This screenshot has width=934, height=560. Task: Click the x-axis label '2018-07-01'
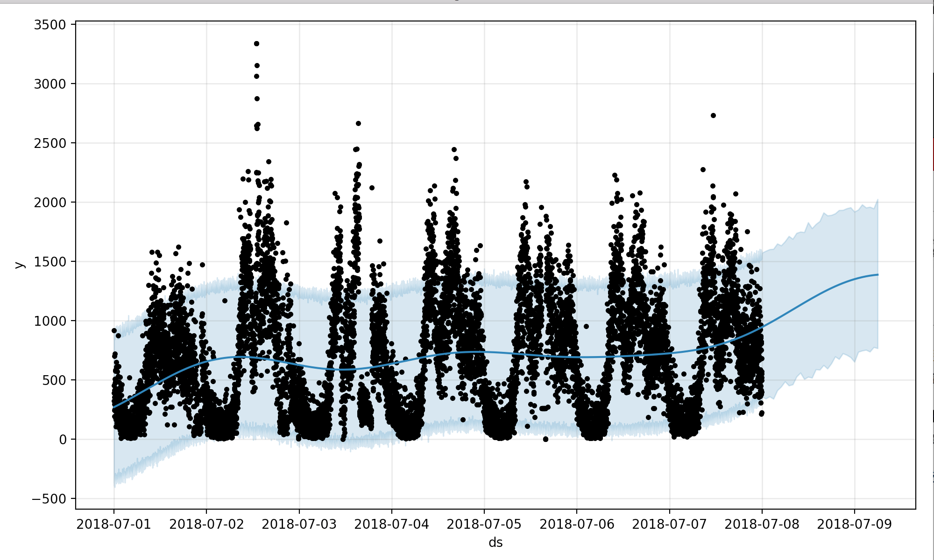click(113, 524)
